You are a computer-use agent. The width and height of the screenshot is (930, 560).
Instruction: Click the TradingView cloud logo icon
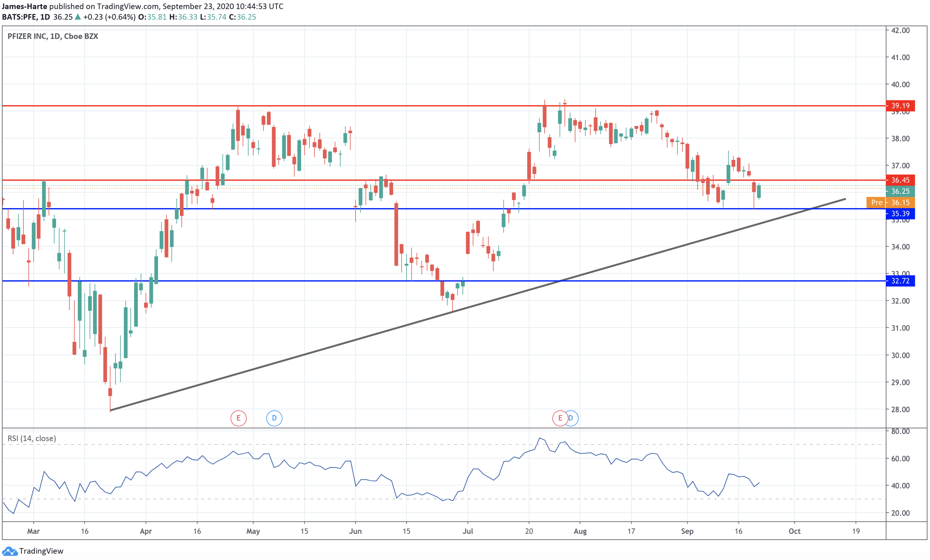10,551
